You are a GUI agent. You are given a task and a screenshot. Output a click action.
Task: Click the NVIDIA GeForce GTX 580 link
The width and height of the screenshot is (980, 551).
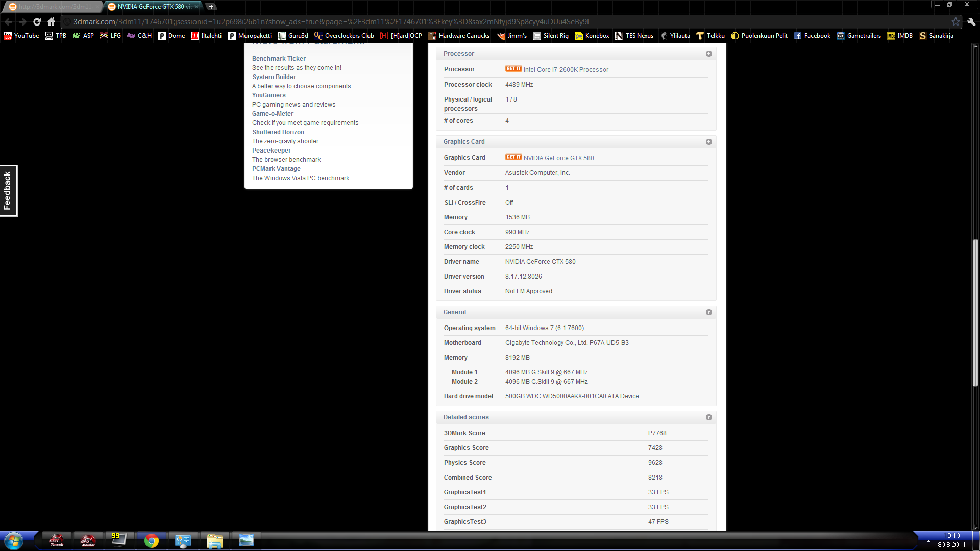click(x=559, y=158)
